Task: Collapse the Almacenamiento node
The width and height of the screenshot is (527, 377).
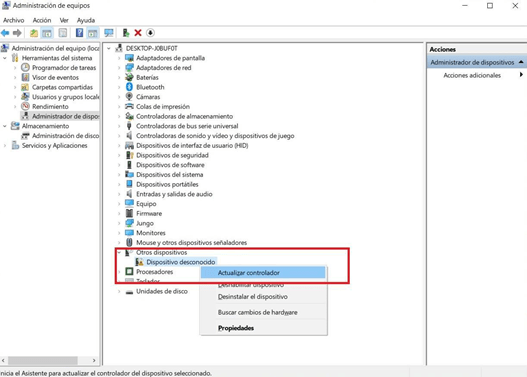Action: point(5,126)
